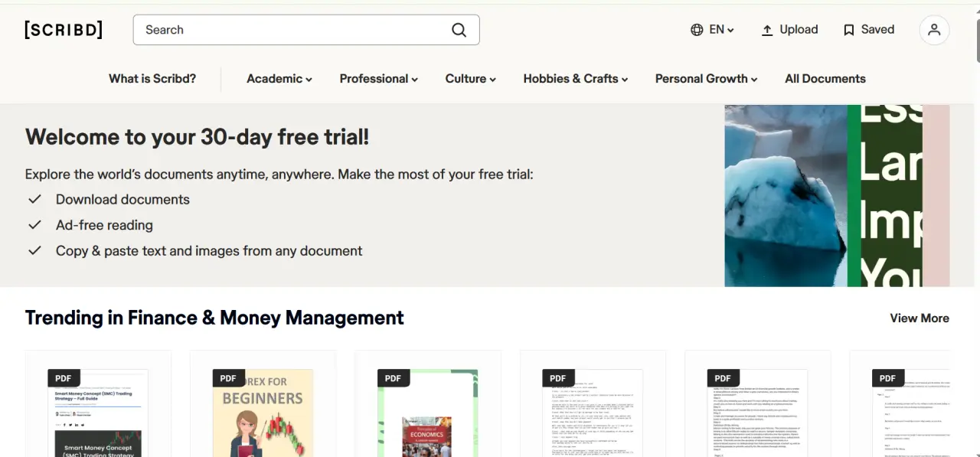Open the user profile avatar
The width and height of the screenshot is (980, 457).
tap(934, 30)
